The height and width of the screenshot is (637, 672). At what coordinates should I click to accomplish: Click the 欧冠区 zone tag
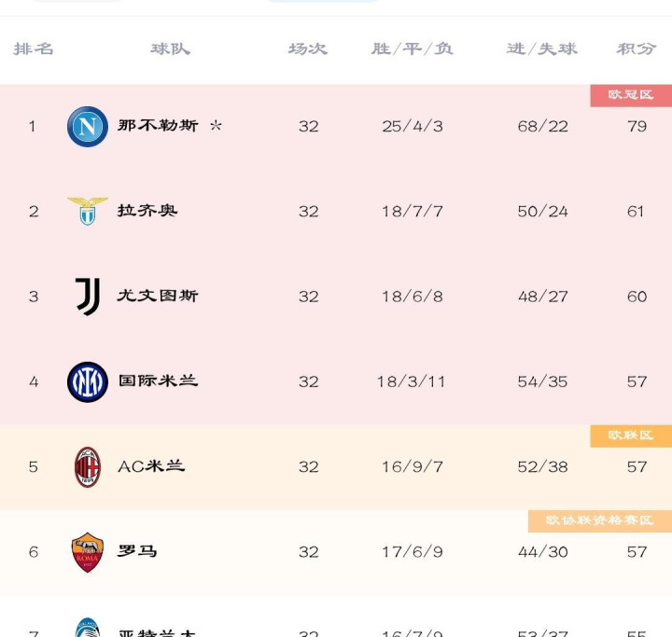coord(631,95)
